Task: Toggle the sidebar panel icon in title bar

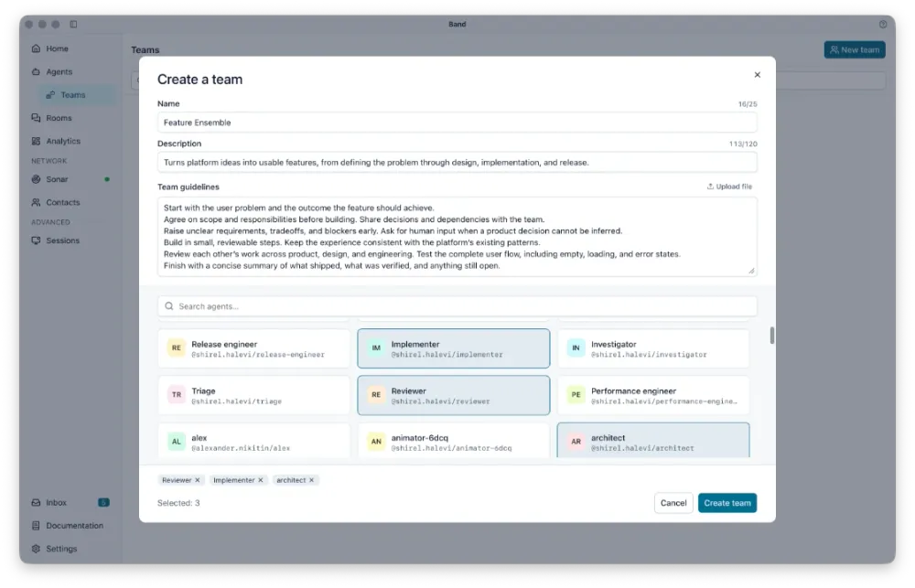Action: 73,25
